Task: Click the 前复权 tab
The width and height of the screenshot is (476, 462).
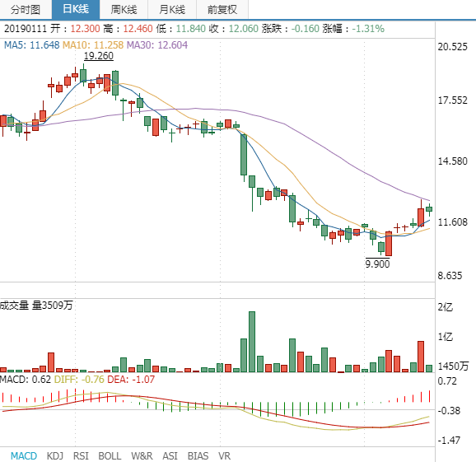Action: [222, 9]
